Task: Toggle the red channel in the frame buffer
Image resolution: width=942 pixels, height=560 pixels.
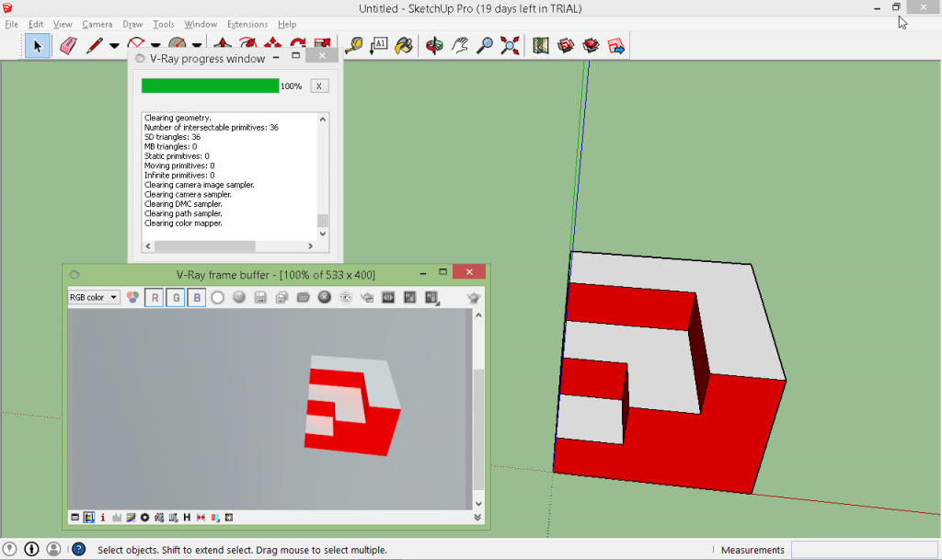Action: [x=155, y=297]
